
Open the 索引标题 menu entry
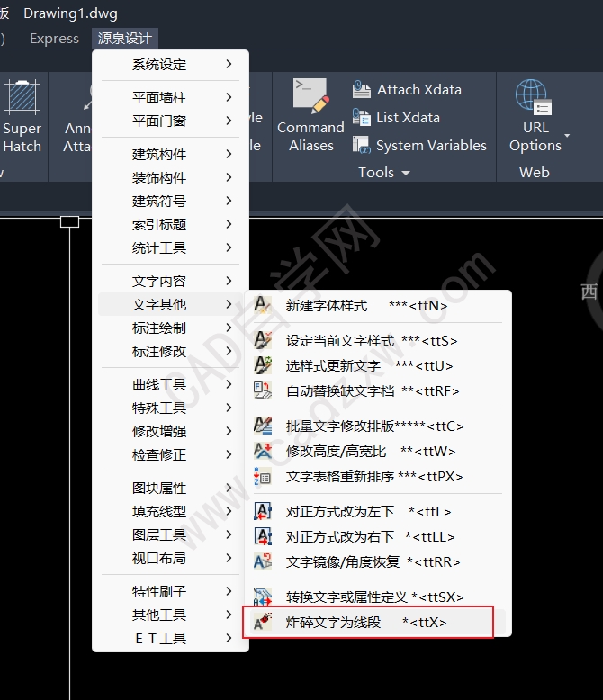coord(170,224)
